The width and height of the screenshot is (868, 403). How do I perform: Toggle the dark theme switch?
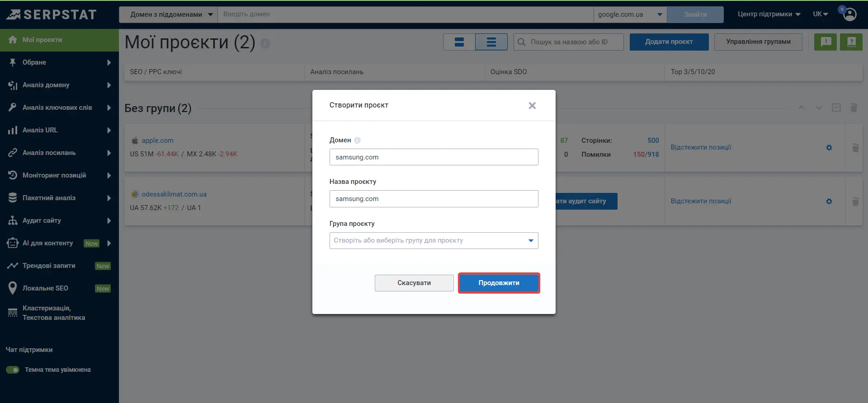13,370
